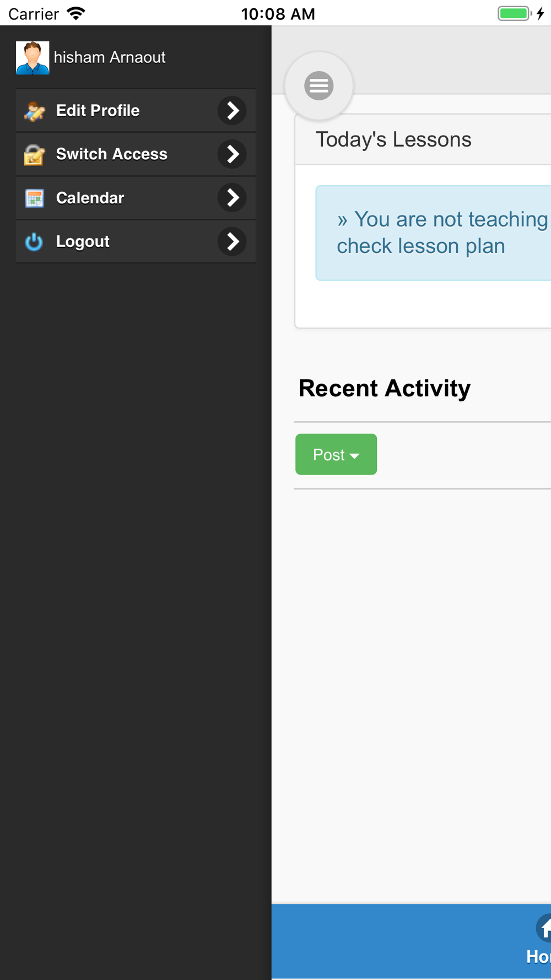
Task: Expand the Edit Profile chevron arrow
Action: click(232, 111)
